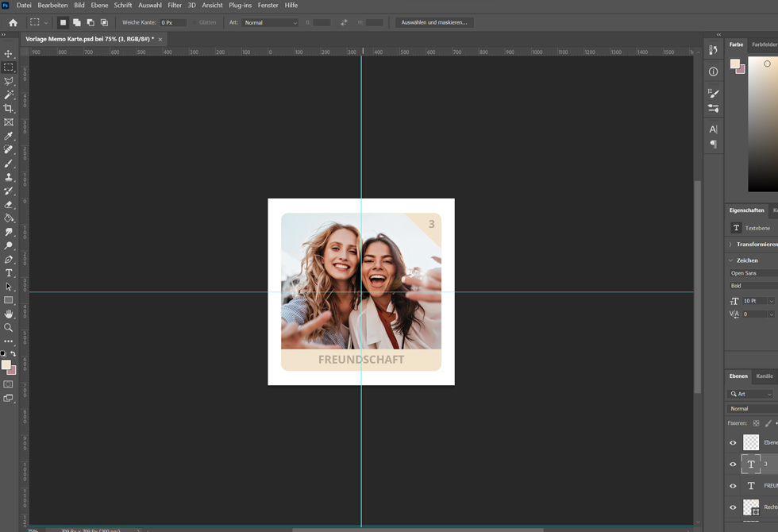Image resolution: width=778 pixels, height=532 pixels.
Task: Select the Polygonal Lasso tool
Action: [9, 81]
